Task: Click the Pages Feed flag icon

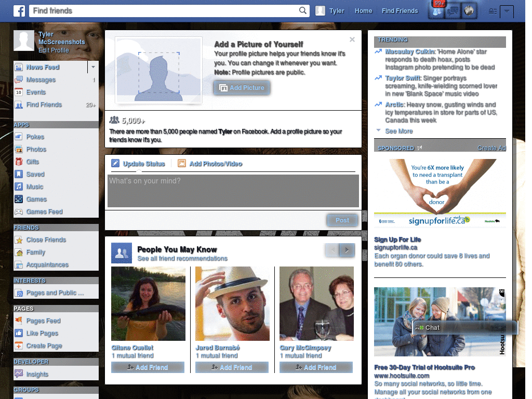Action: click(x=19, y=321)
